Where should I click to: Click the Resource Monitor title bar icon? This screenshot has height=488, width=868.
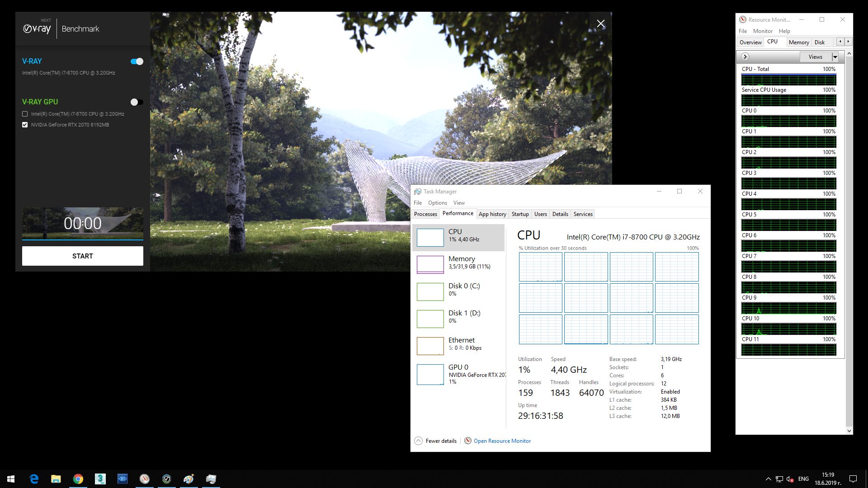[743, 20]
